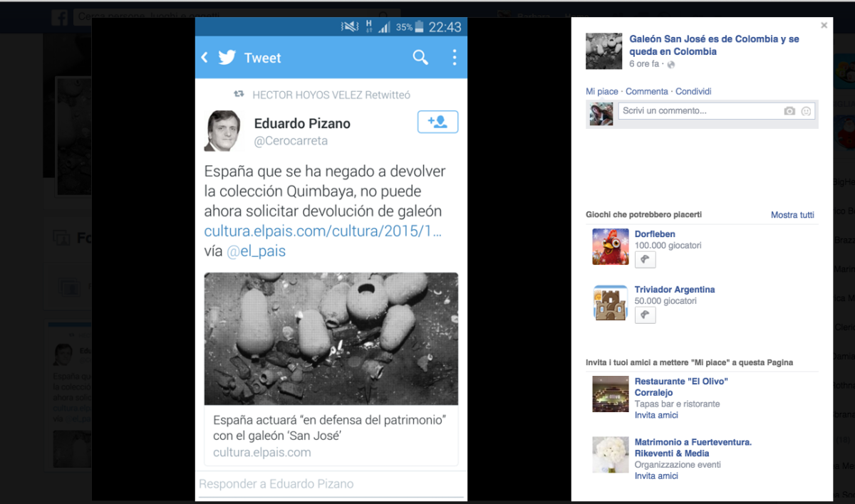Click the Facebook logo in the top-left corner
The width and height of the screenshot is (855, 504).
click(x=59, y=16)
